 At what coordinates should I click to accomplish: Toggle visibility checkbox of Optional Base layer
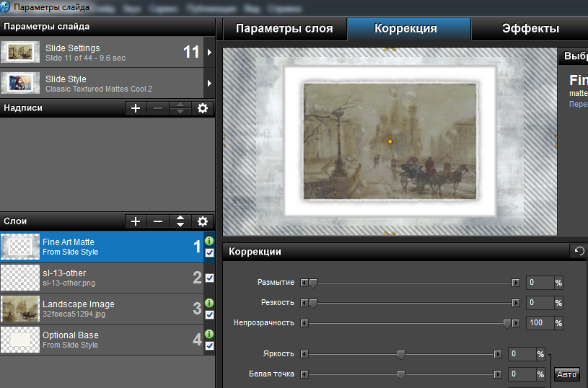pyautogui.click(x=210, y=345)
